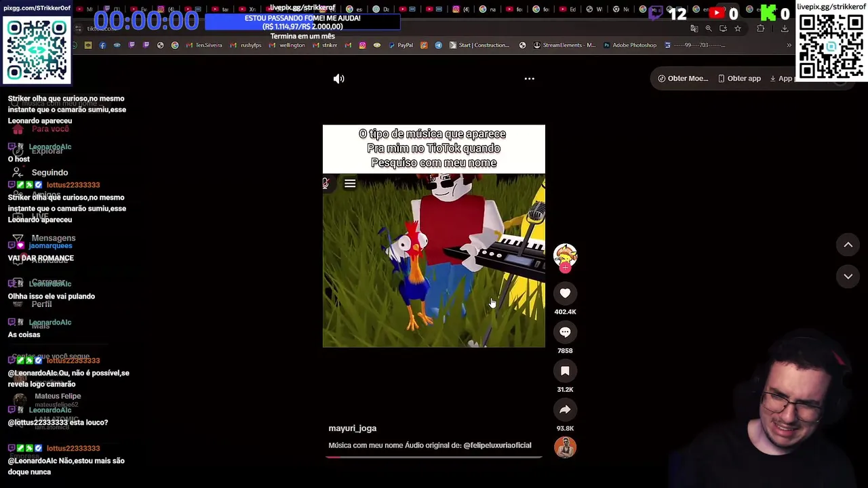Open the striker bookmark
868x488 pixels.
pos(325,45)
